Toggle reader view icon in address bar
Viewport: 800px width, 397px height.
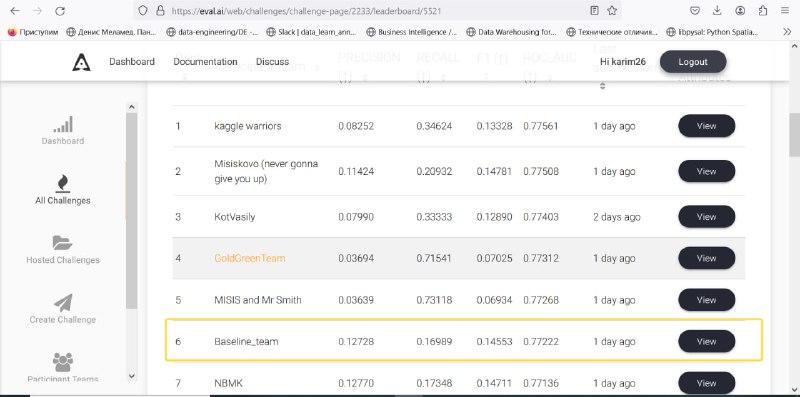[x=594, y=11]
